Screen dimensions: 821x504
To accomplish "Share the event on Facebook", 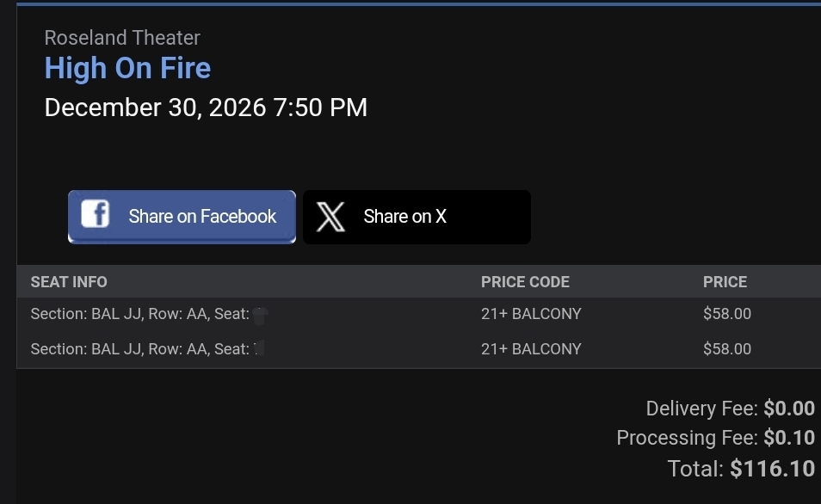I will coord(182,217).
